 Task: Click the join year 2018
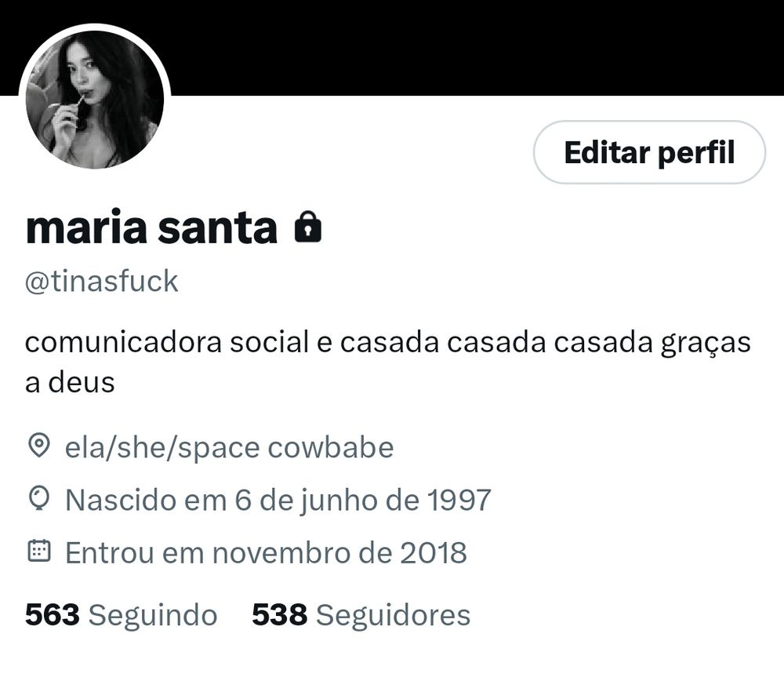click(x=433, y=553)
